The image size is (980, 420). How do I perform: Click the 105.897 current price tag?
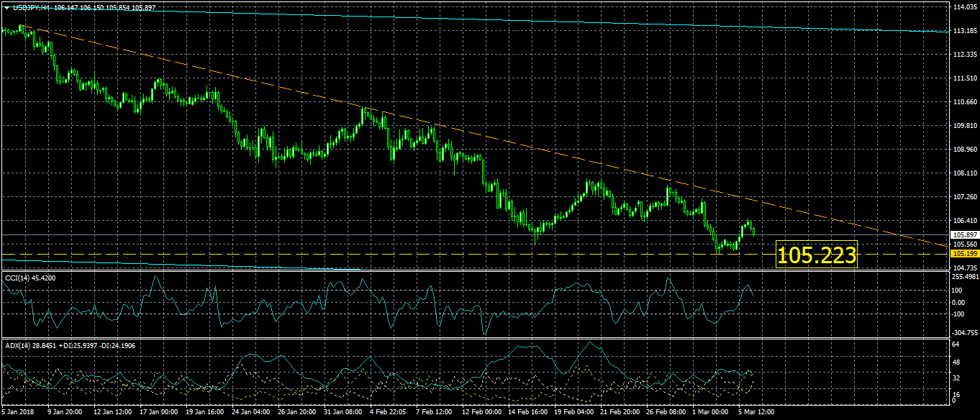point(963,234)
